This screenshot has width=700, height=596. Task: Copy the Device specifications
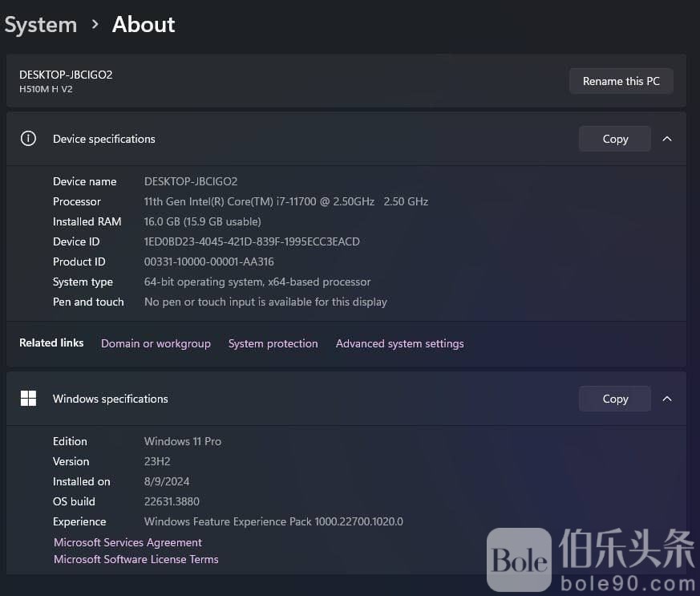(615, 139)
